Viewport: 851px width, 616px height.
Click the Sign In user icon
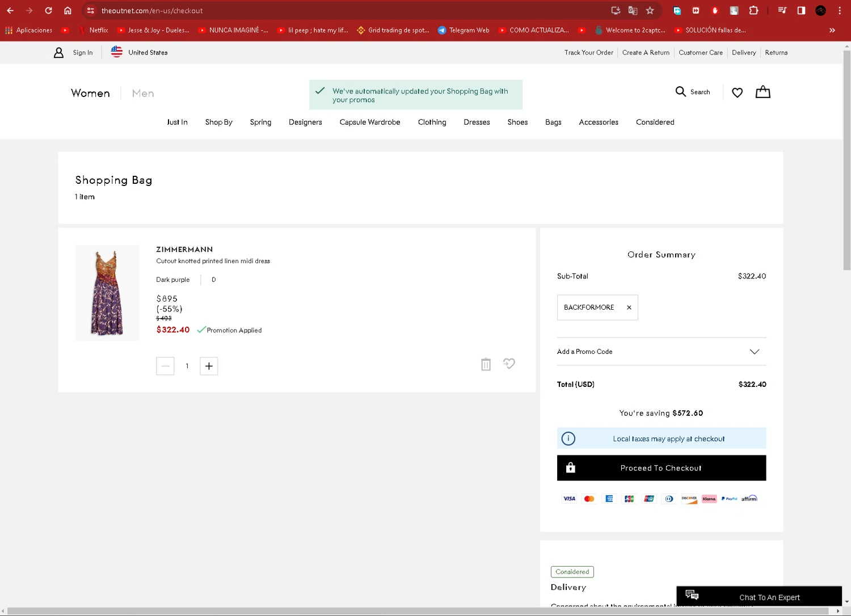point(58,53)
